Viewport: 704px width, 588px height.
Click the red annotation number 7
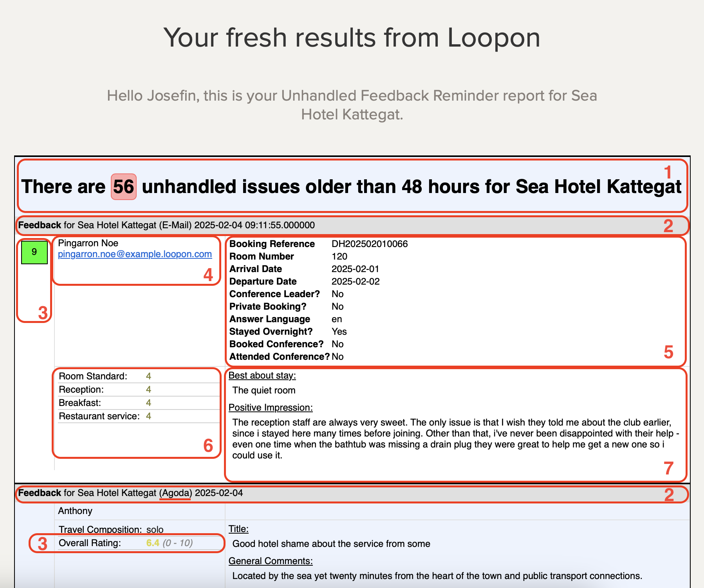668,468
